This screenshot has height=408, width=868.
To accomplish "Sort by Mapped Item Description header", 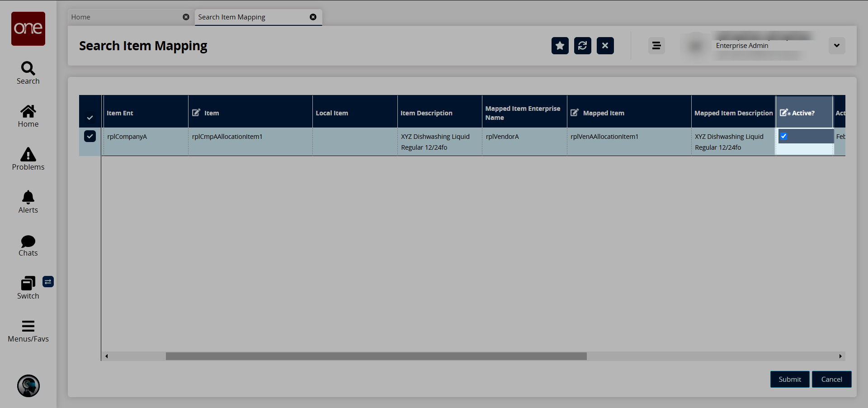I will coord(733,112).
